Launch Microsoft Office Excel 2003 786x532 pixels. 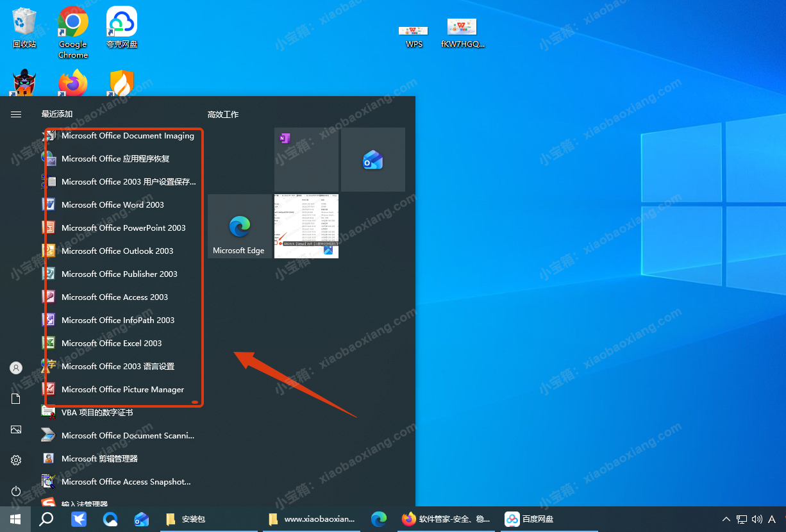[112, 344]
